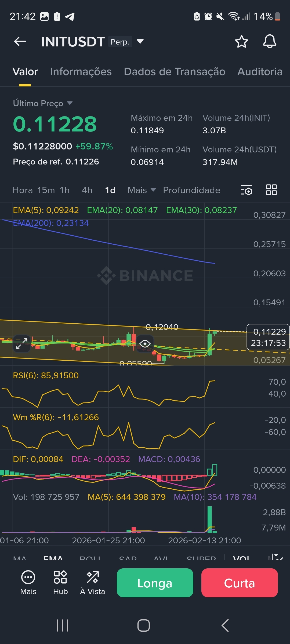Tap the EMA(5) legend value
The height and width of the screenshot is (644, 290).
click(46, 210)
